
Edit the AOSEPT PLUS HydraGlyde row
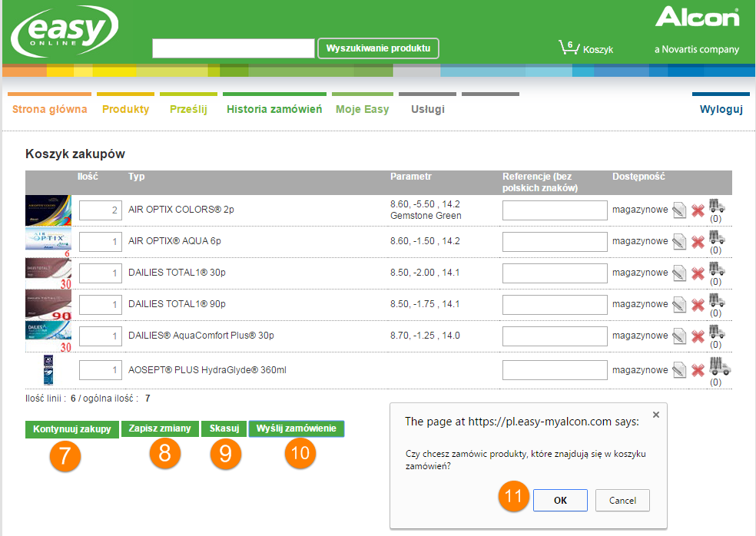point(679,370)
